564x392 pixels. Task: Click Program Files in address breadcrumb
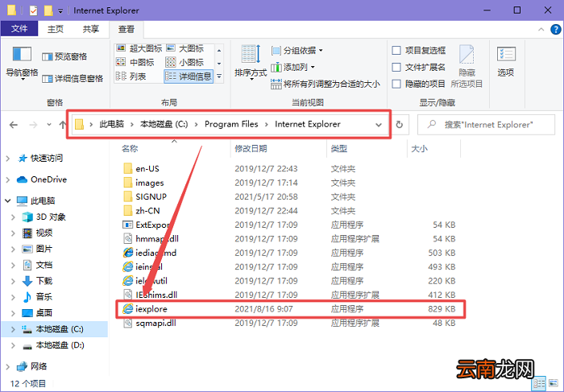(231, 124)
